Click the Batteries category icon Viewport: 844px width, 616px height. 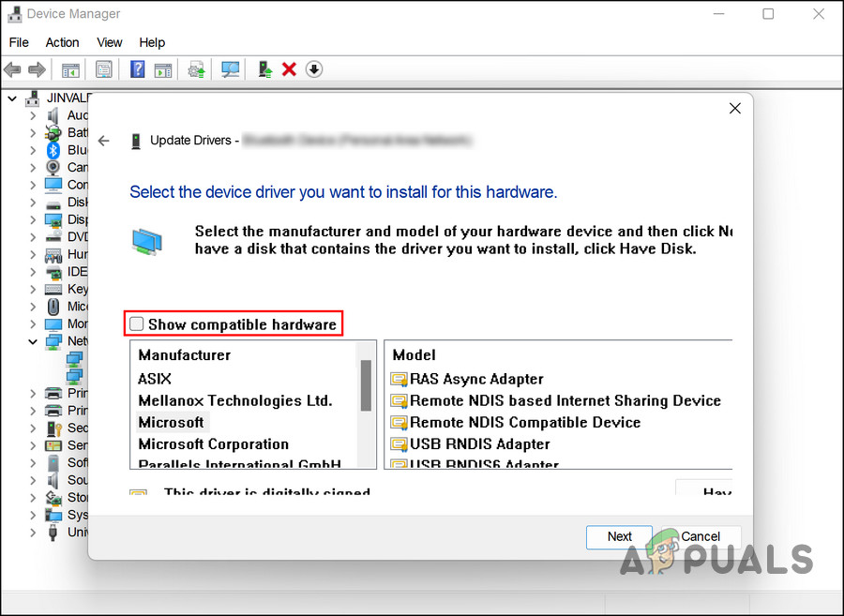click(x=53, y=132)
